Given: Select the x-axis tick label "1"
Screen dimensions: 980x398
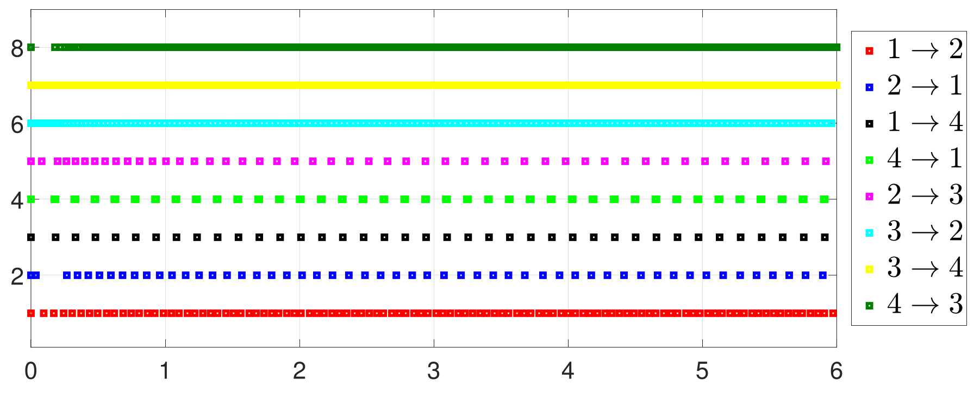Looking at the screenshot, I should 165,371.
